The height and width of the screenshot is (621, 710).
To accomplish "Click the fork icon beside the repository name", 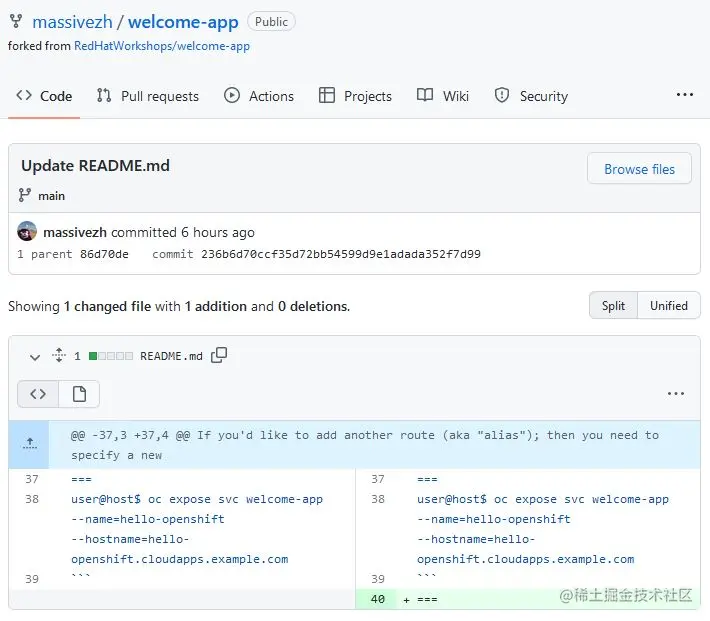I will 16,21.
